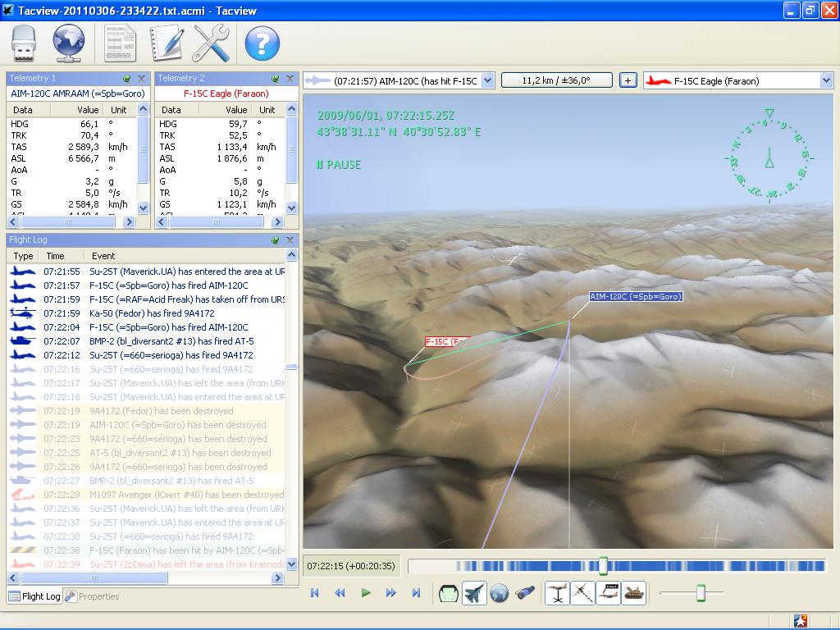Expand the AIM-120C event dropdown

pos(487,81)
